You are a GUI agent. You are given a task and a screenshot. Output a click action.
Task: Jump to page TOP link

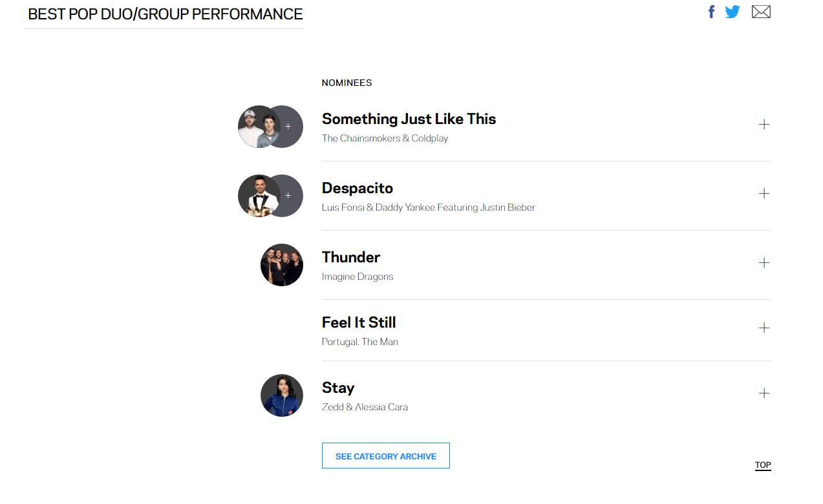coord(763,465)
